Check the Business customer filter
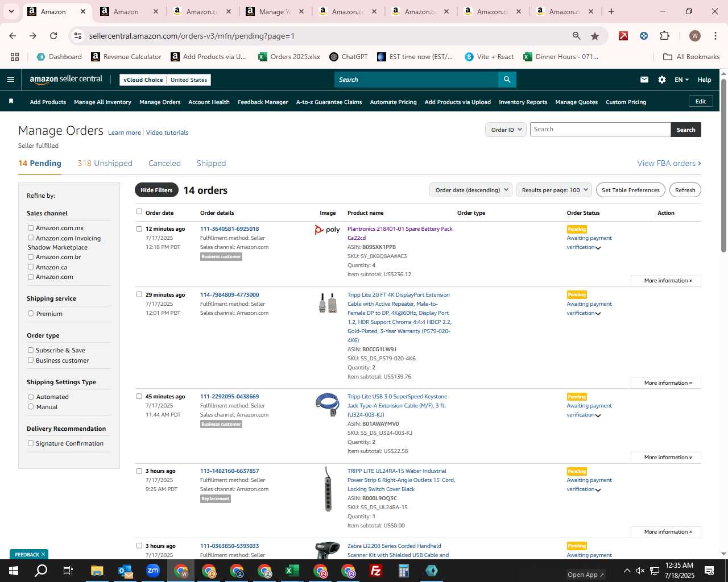This screenshot has width=728, height=582. (31, 360)
